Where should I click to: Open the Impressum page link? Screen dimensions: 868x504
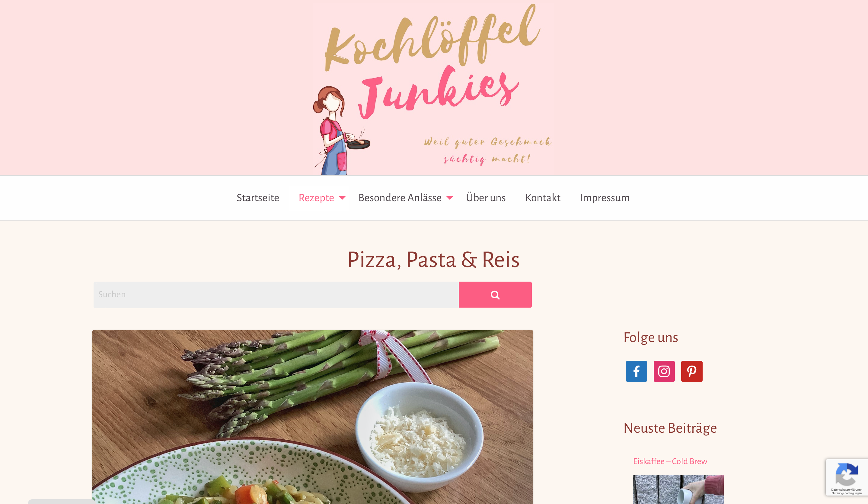click(x=605, y=198)
